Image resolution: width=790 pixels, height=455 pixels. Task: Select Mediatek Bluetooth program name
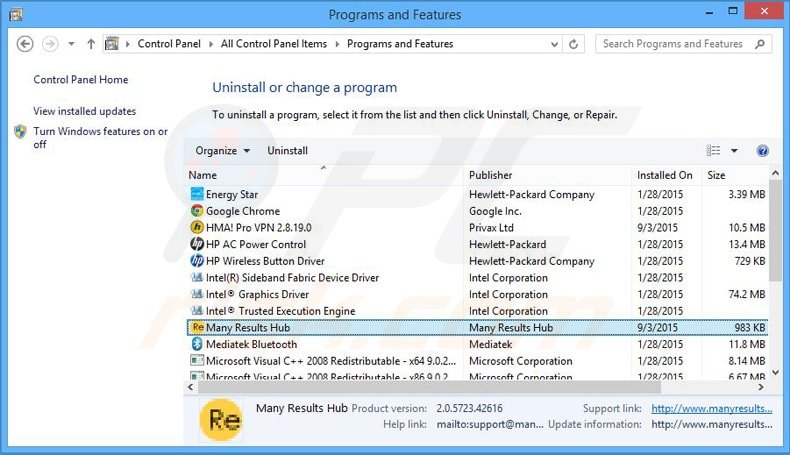251,344
